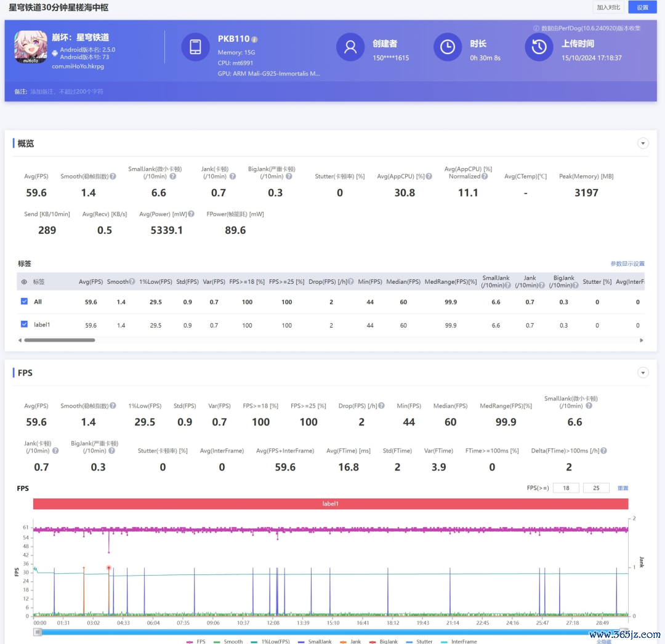This screenshot has height=644, width=665.
Task: Click the Android icon beside version name
Action: 55,53
